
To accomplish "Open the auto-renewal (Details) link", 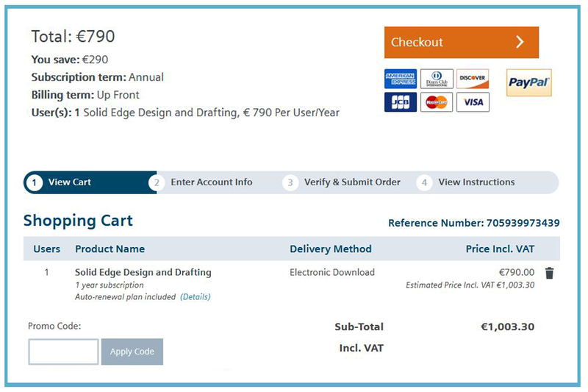I will [x=196, y=296].
